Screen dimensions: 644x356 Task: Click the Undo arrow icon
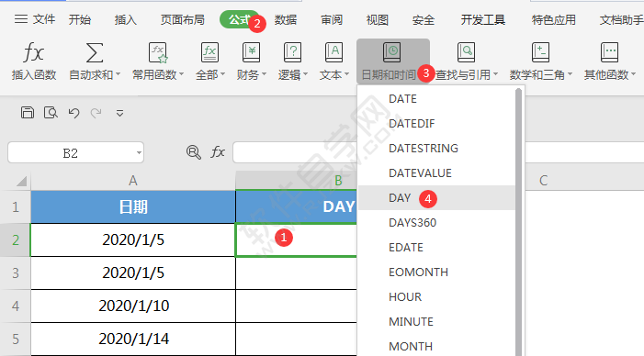tap(73, 113)
